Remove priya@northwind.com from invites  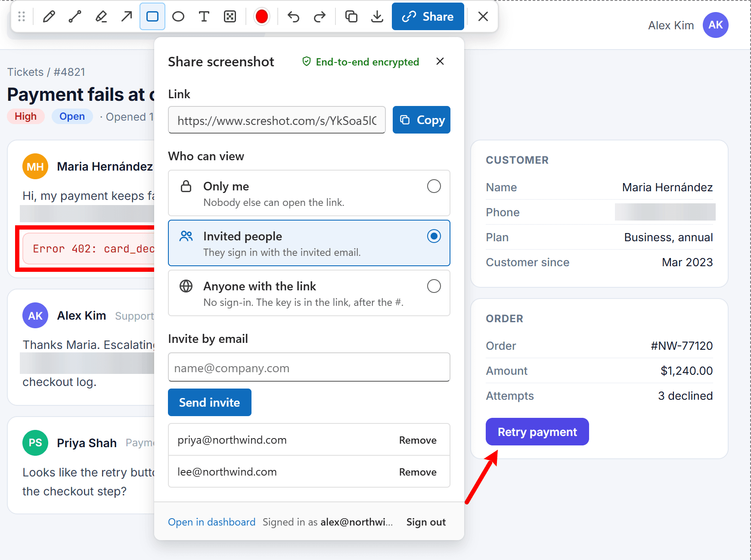click(x=418, y=440)
